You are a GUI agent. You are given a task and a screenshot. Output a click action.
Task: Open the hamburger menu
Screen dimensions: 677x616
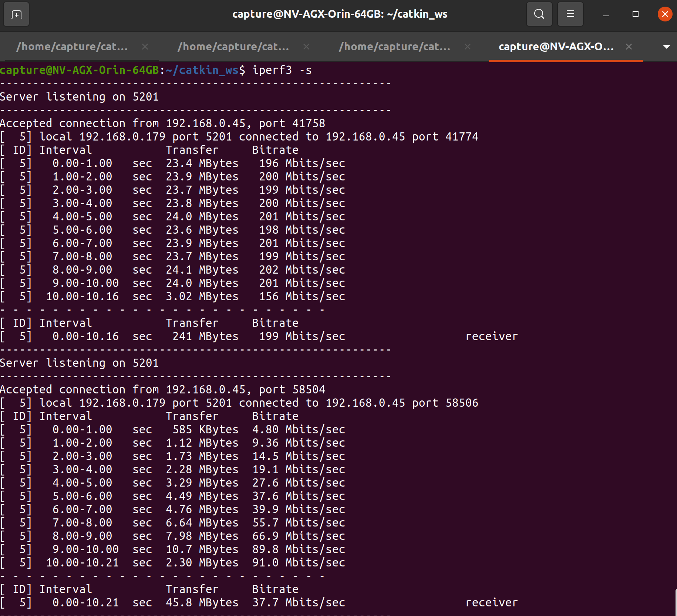pos(570,14)
